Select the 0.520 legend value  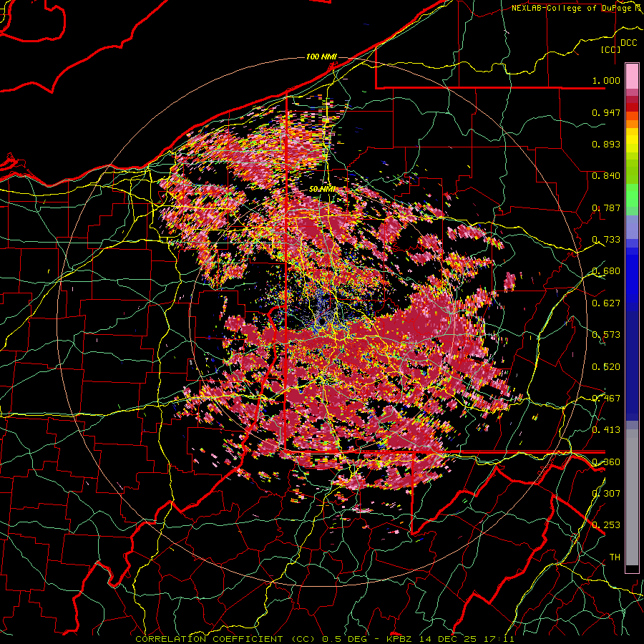pos(606,367)
